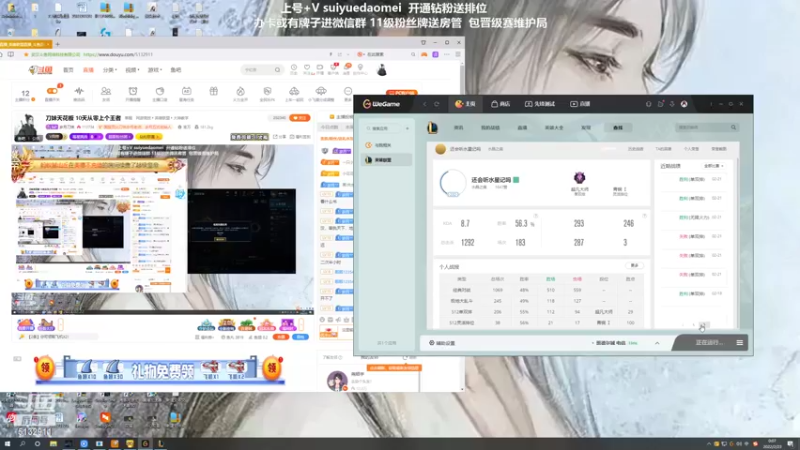Click the 512单双排 row in stats table

[541, 312]
